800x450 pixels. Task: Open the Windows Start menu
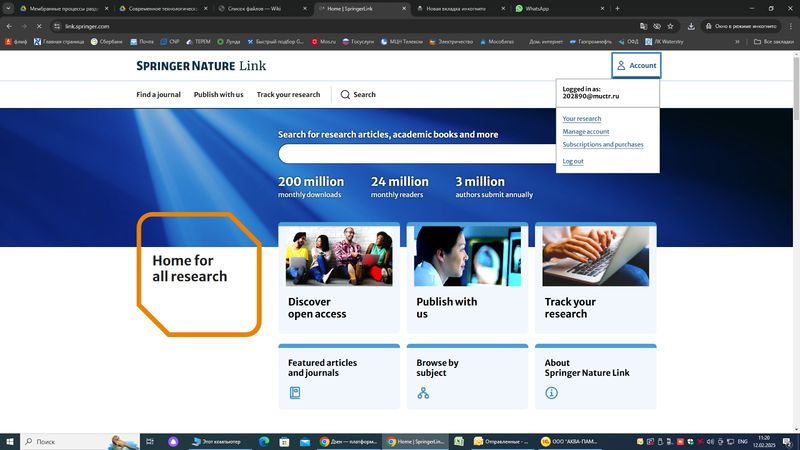pos(10,441)
